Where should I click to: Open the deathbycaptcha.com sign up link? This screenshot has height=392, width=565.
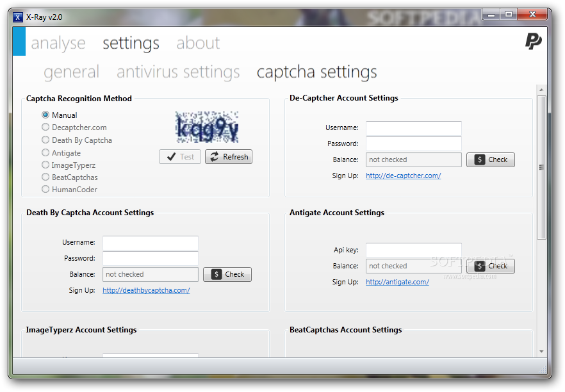click(146, 290)
